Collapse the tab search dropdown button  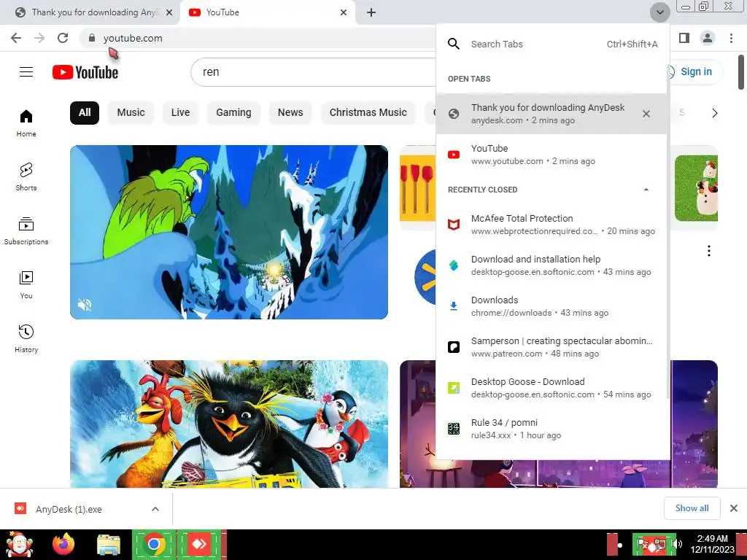[659, 12]
